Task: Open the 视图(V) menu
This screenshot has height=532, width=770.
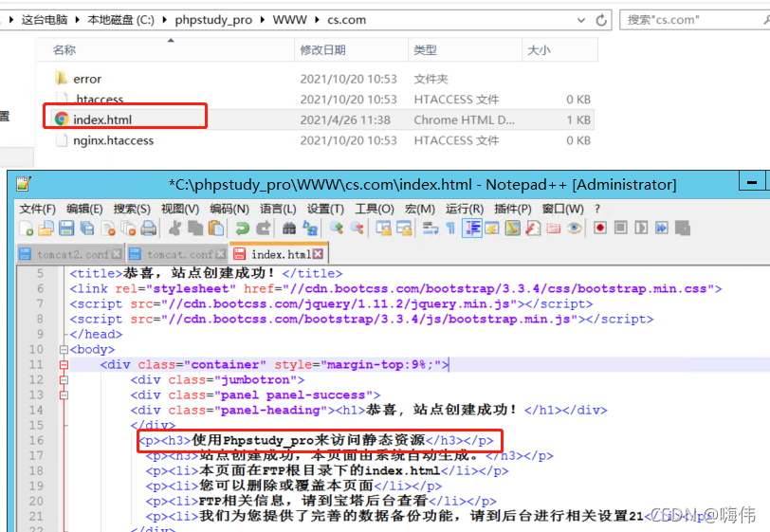Action: (180, 210)
